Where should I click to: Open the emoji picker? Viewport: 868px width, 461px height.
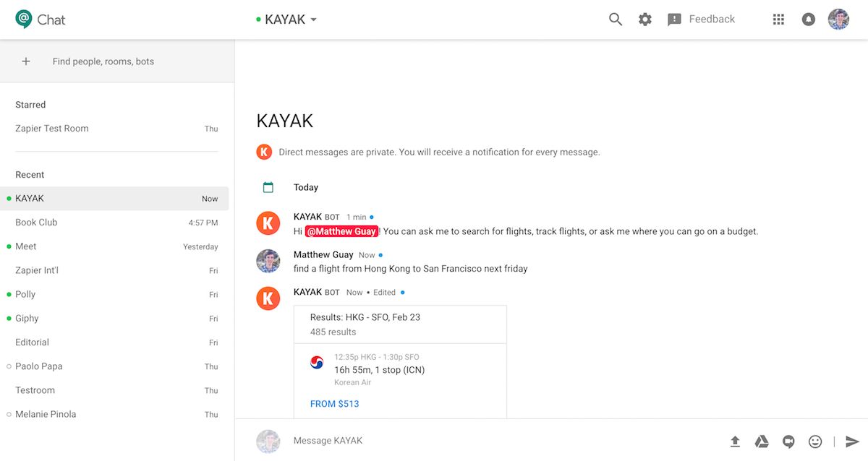815,441
